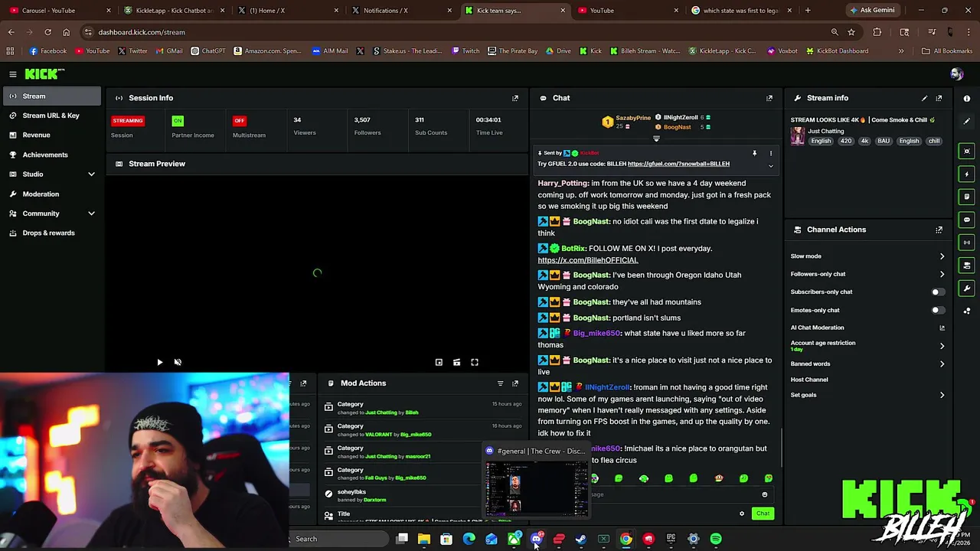This screenshot has width=980, height=551.
Task: Toggle the lightning bolt widget in the strip
Action: [967, 174]
